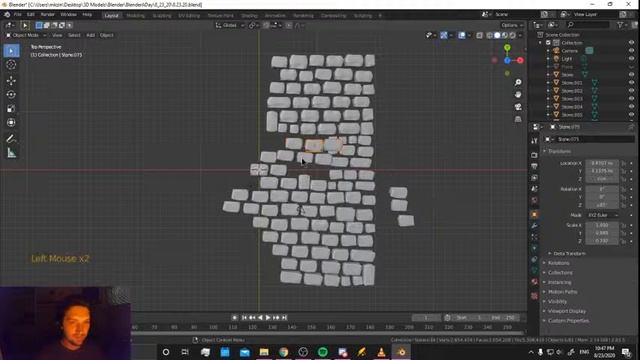Hide the Camera object via eye icon
The width and height of the screenshot is (640, 360).
point(631,51)
